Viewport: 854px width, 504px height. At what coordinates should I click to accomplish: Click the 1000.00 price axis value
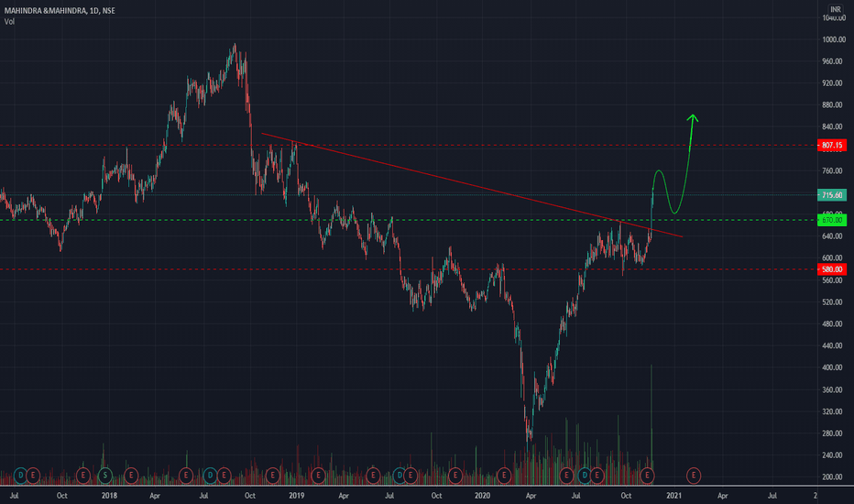[x=833, y=39]
